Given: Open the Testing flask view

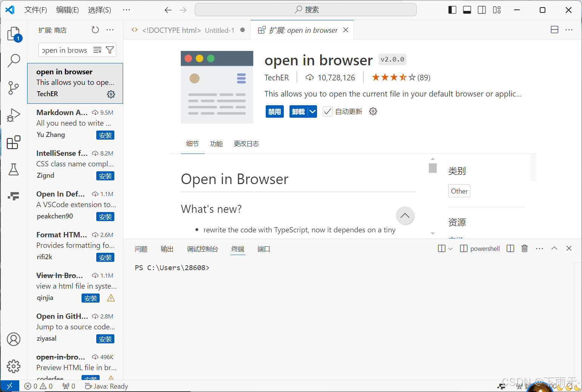Looking at the screenshot, I should pos(14,169).
